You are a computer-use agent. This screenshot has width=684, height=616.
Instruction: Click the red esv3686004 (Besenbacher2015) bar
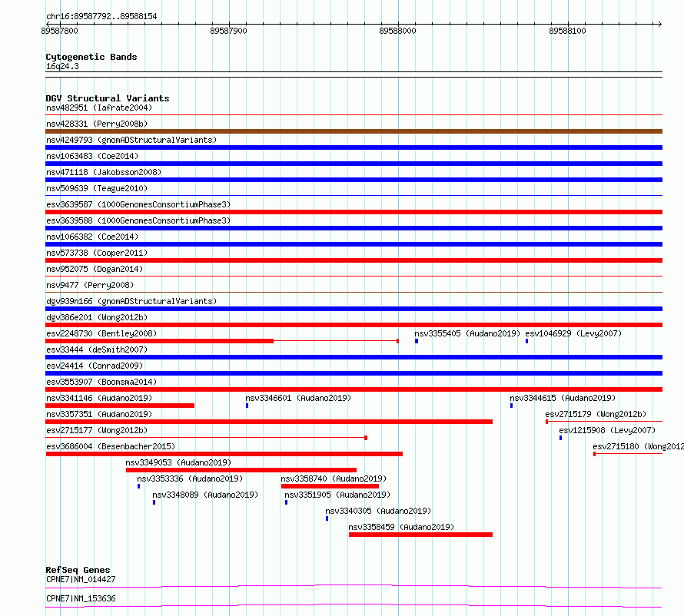pyautogui.click(x=224, y=454)
